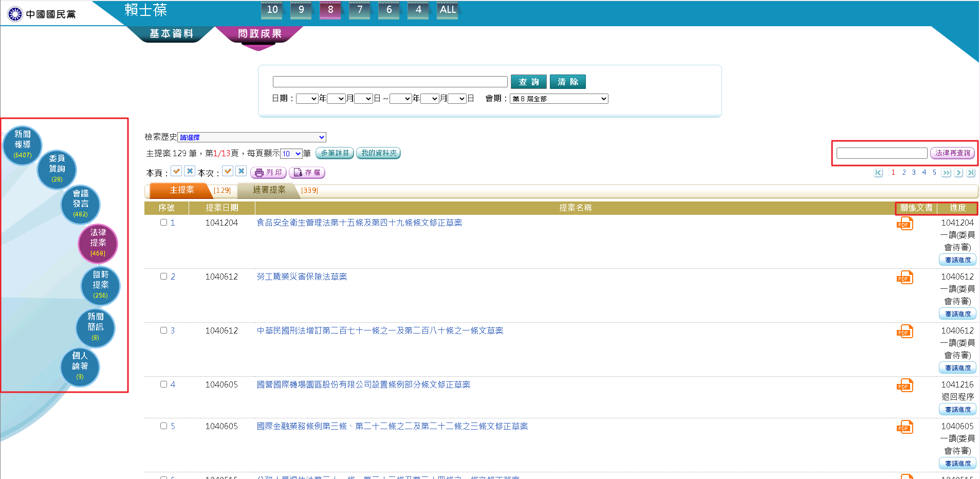The height and width of the screenshot is (479, 980).
Task: Open the 基本資料 tab
Action: coord(171,34)
